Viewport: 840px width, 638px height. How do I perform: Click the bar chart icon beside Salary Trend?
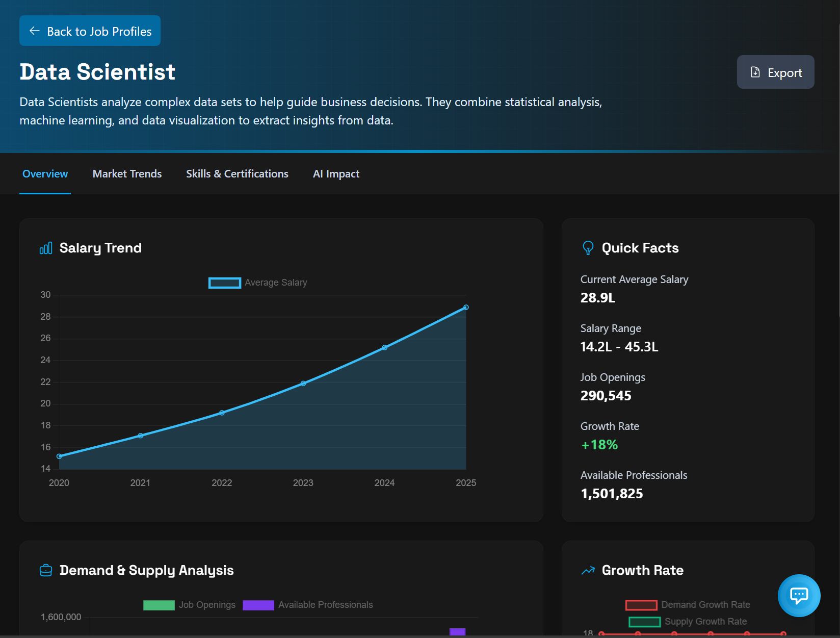pyautogui.click(x=46, y=248)
